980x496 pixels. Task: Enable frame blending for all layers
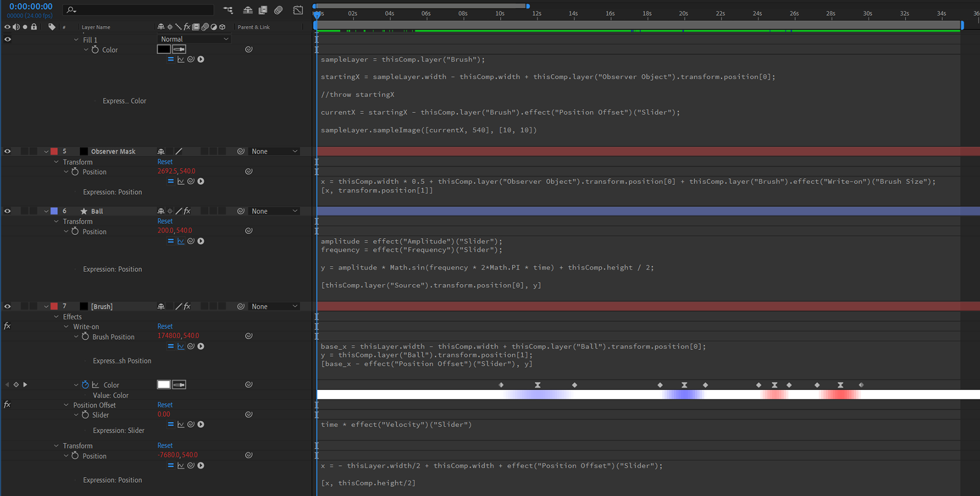click(263, 10)
